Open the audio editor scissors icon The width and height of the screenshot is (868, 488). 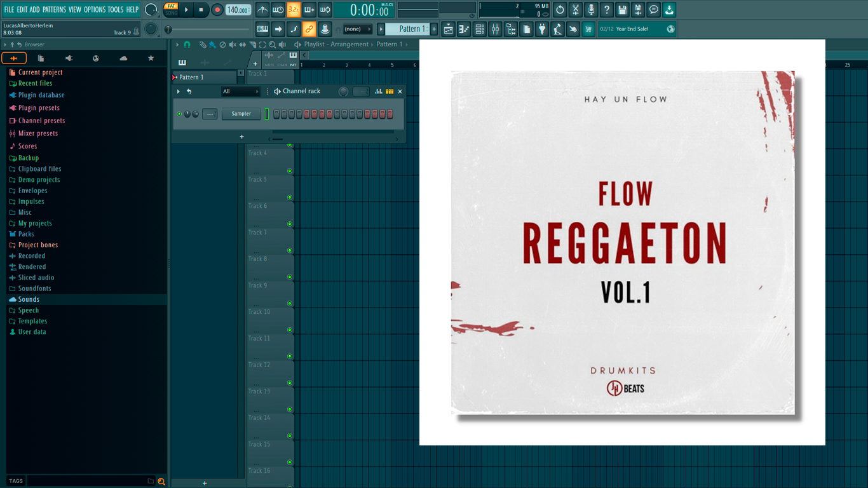[x=576, y=10]
